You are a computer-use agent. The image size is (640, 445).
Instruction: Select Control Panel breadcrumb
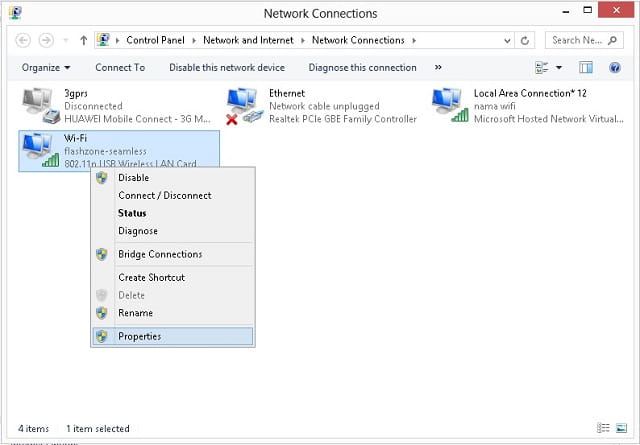point(155,40)
